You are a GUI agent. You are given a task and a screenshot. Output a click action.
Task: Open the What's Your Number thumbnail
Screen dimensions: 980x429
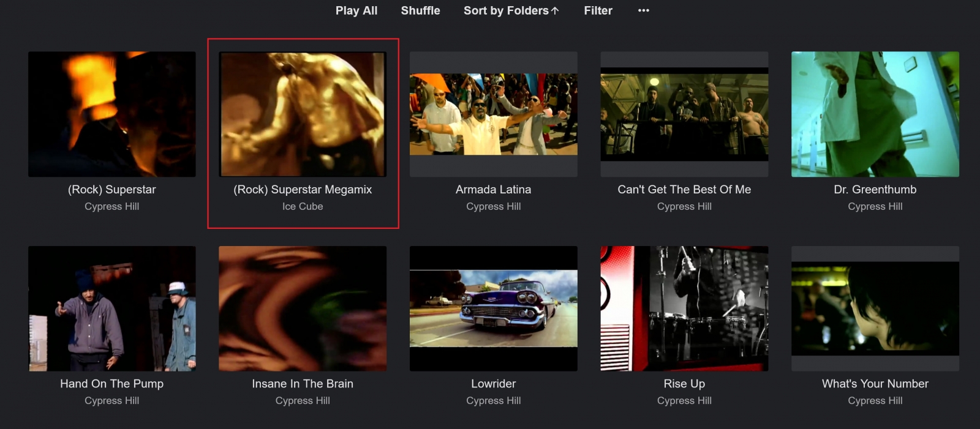click(875, 308)
